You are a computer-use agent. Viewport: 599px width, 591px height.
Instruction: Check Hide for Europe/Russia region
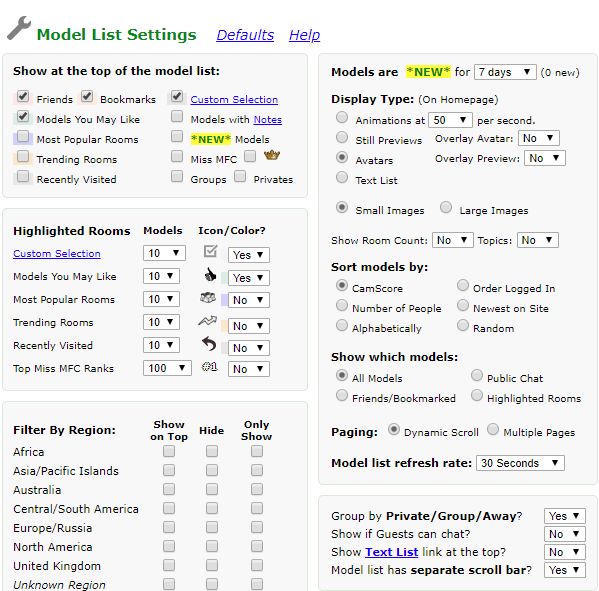click(212, 528)
